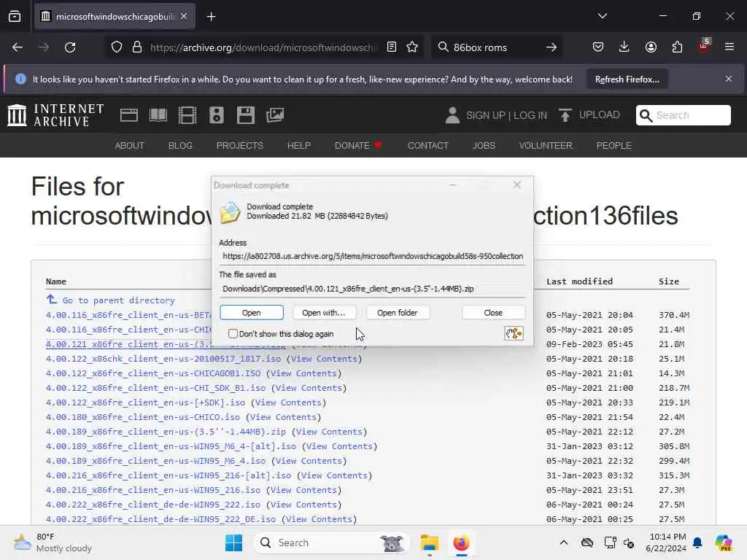The image size is (747, 560).
Task: Open File Explorer from taskbar
Action: pyautogui.click(x=429, y=542)
